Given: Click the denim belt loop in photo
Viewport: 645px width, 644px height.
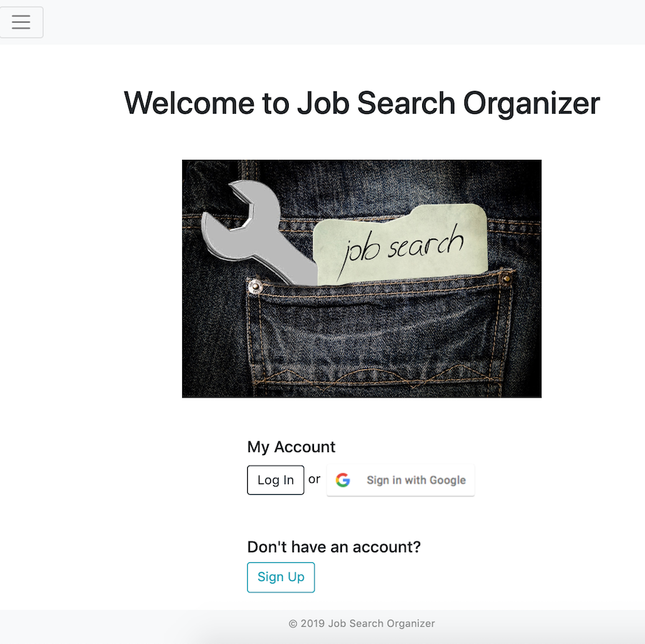Looking at the screenshot, I should (249, 170).
